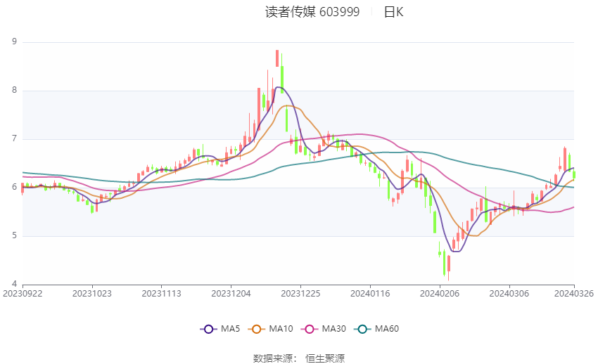Click x-axis date label 20231204
The image size is (598, 364).
coord(231,294)
